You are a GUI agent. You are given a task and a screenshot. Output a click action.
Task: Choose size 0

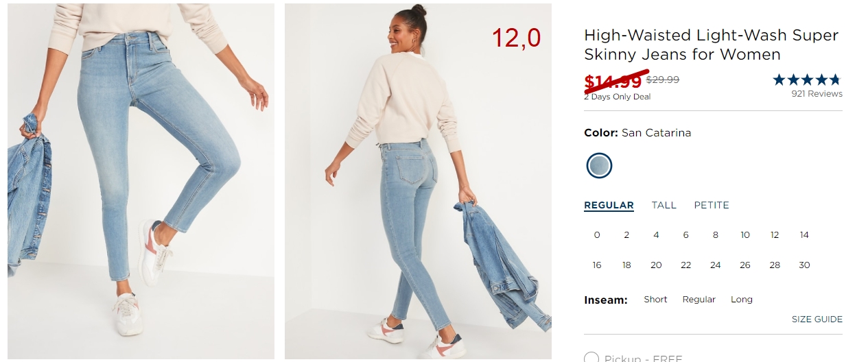tap(597, 235)
